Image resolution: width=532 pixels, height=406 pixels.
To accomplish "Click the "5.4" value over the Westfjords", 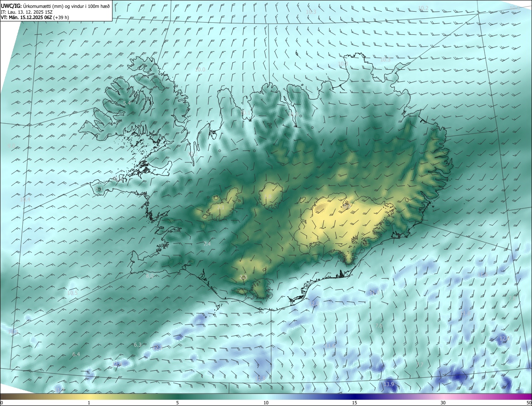I will coord(127,103).
